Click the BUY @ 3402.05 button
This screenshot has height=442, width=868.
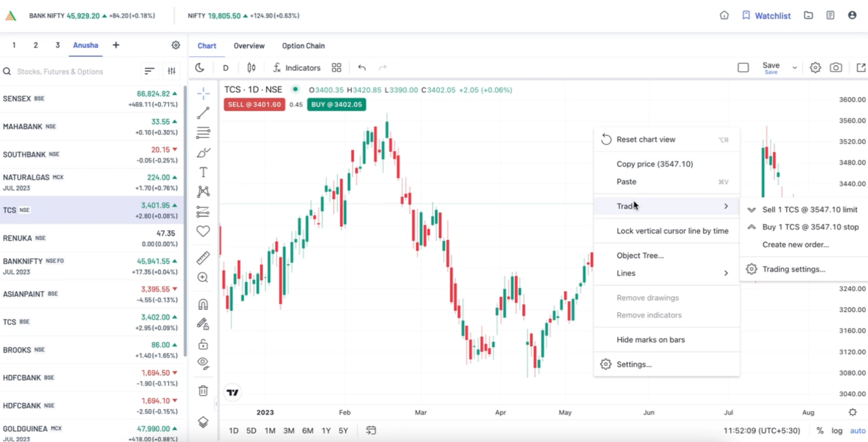(336, 105)
